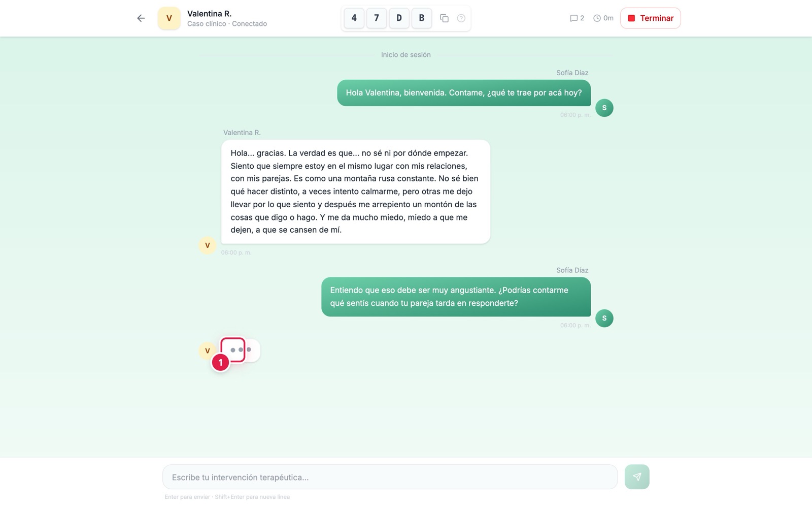The height and width of the screenshot is (508, 812).
Task: Click 'Caso clínico · Conectado' status text
Action: click(x=227, y=24)
